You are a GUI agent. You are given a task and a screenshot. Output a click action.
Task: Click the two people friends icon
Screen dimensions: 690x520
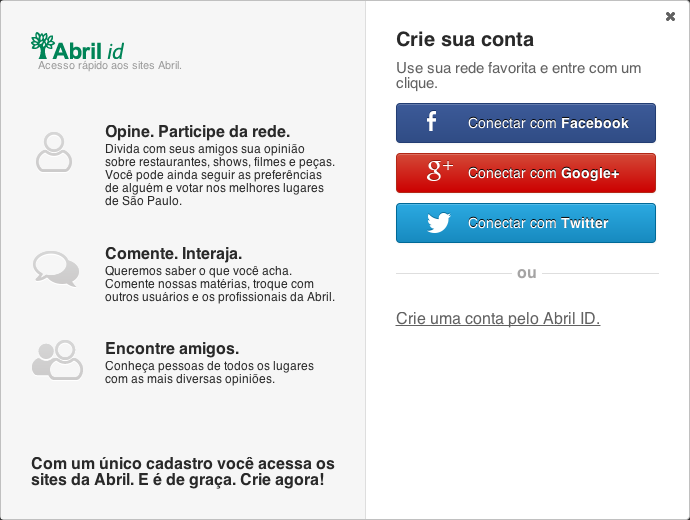point(57,359)
